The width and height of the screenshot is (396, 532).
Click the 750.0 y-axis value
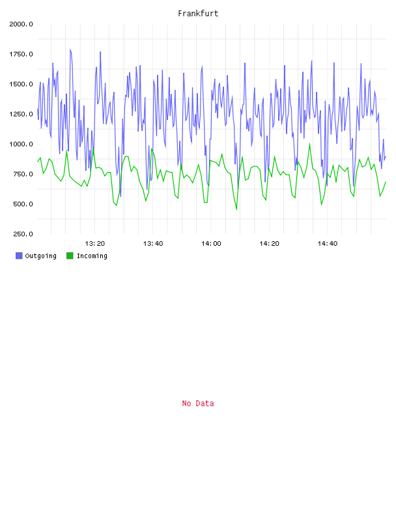coord(23,174)
